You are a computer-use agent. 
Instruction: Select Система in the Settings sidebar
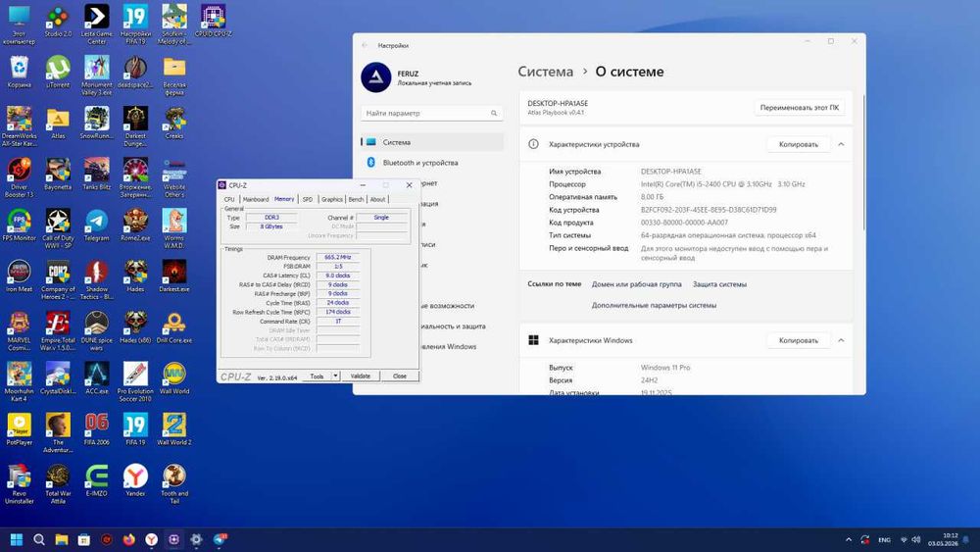click(x=432, y=142)
